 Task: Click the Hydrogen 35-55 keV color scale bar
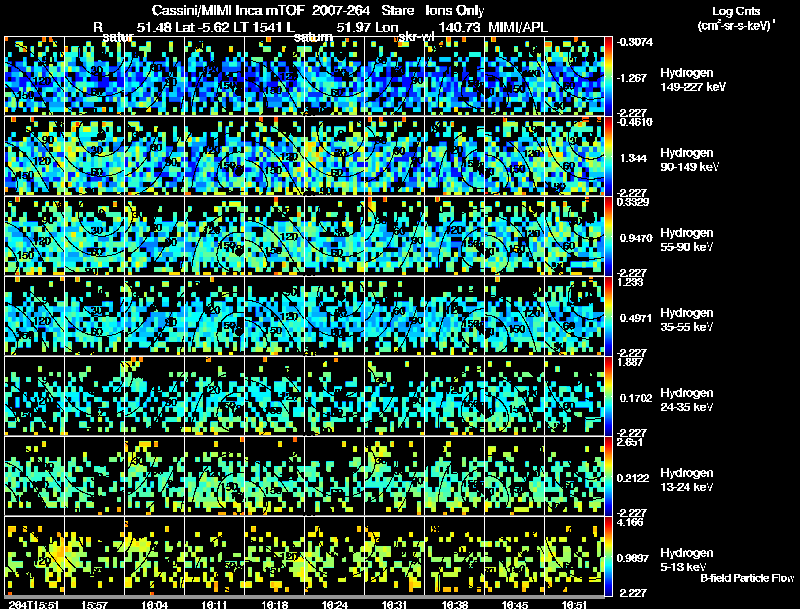point(608,316)
